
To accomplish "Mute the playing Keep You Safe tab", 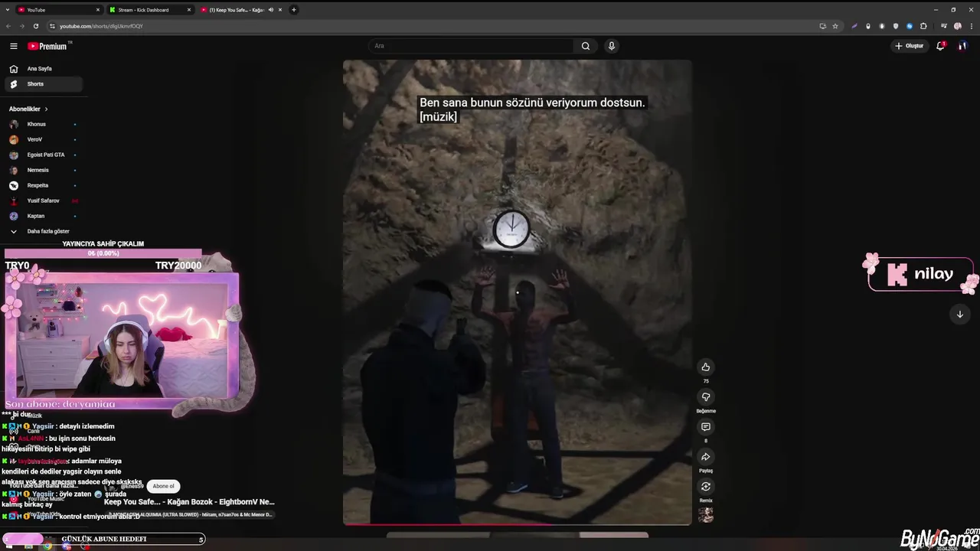I will click(270, 10).
